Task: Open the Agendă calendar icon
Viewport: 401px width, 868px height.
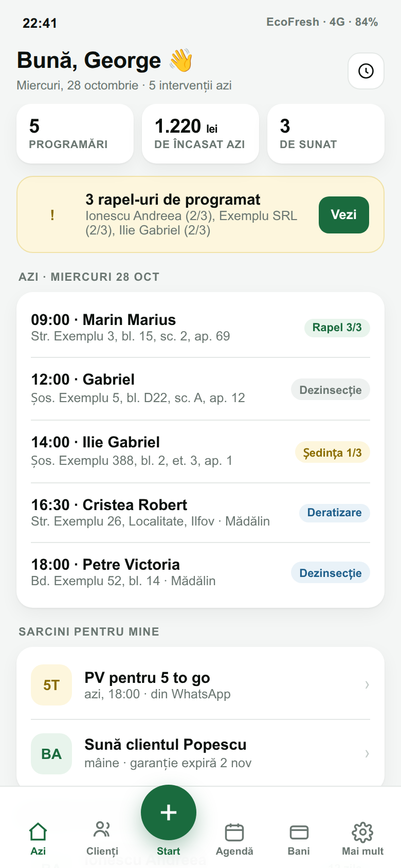Action: pos(234,832)
